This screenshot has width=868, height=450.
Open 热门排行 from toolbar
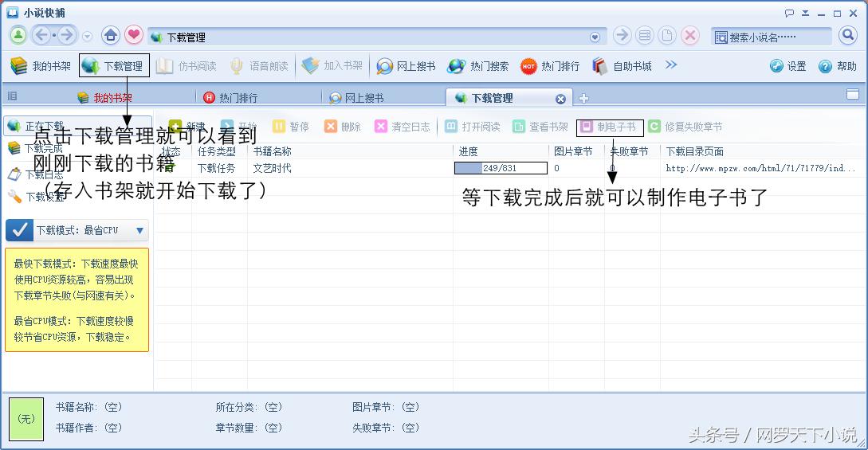point(550,66)
